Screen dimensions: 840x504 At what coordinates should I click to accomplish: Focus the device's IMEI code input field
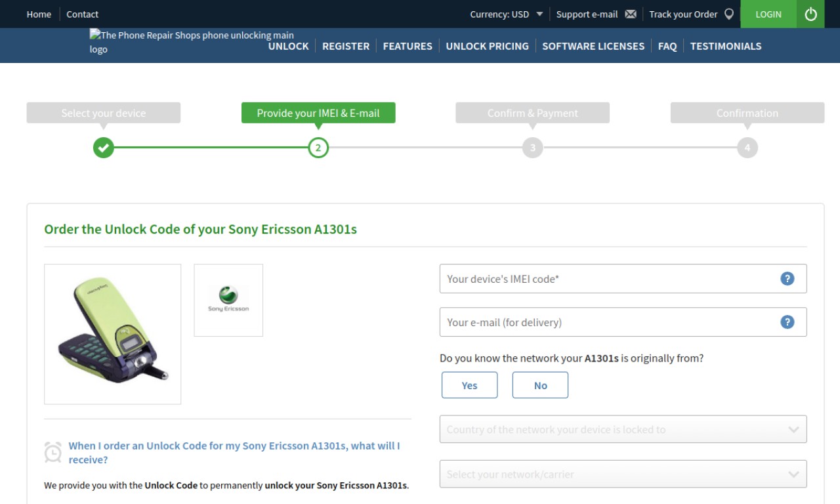[x=623, y=278]
